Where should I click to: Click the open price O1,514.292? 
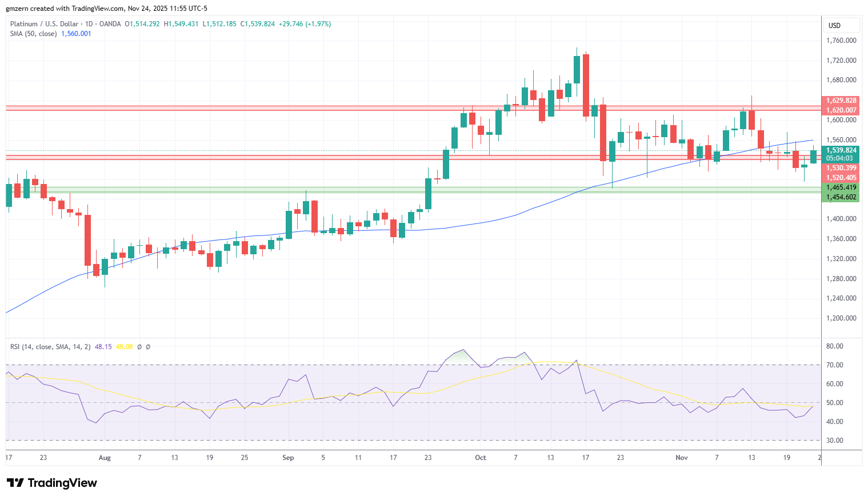click(x=142, y=24)
